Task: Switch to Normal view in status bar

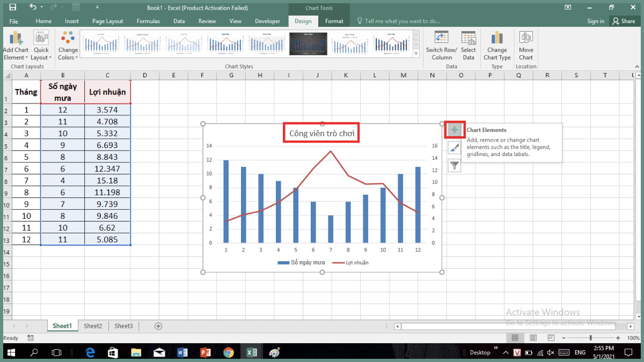Action: (x=515, y=338)
